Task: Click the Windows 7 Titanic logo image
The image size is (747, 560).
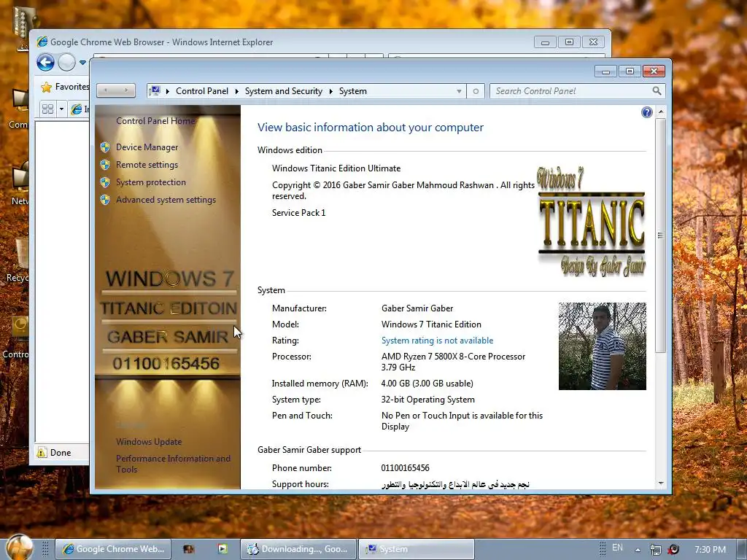Action: point(591,222)
